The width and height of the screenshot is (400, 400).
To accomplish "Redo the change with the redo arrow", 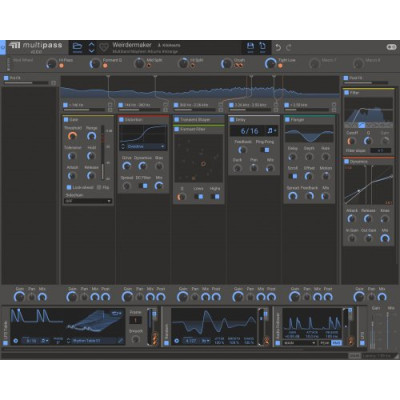I will pyautogui.click(x=289, y=48).
